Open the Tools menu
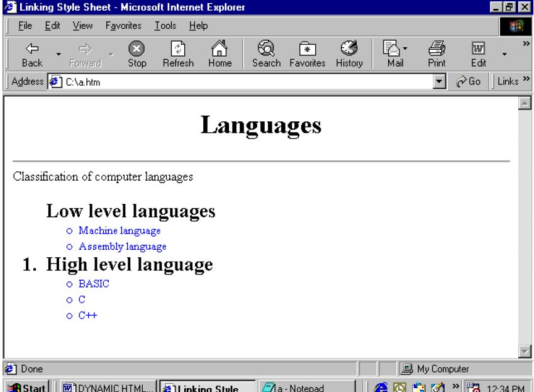Screen dimensions: 534x392 click(165, 26)
